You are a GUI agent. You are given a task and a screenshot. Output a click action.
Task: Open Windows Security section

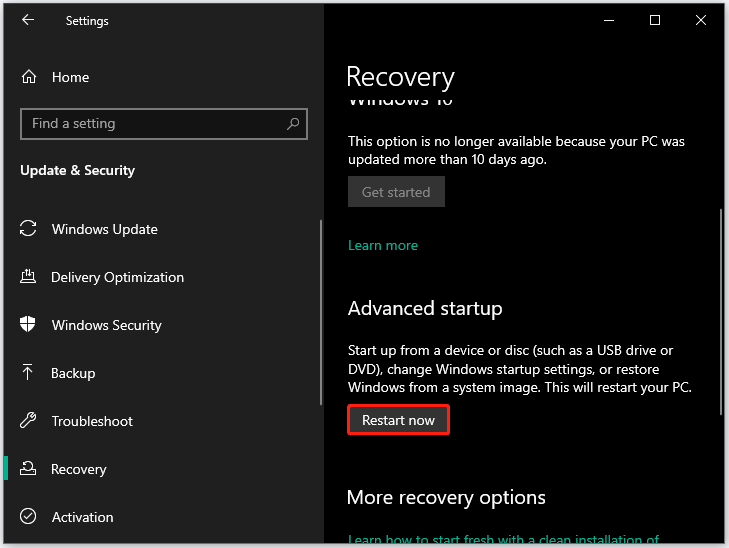[106, 325]
